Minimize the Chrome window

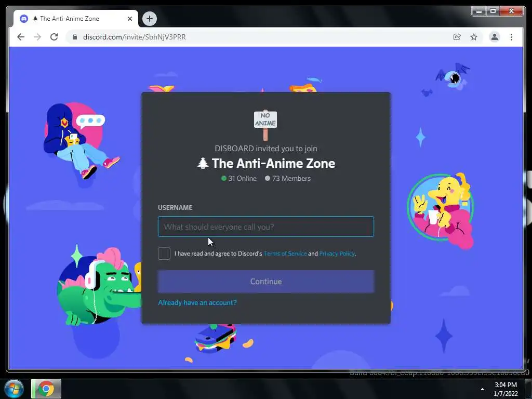pos(478,11)
